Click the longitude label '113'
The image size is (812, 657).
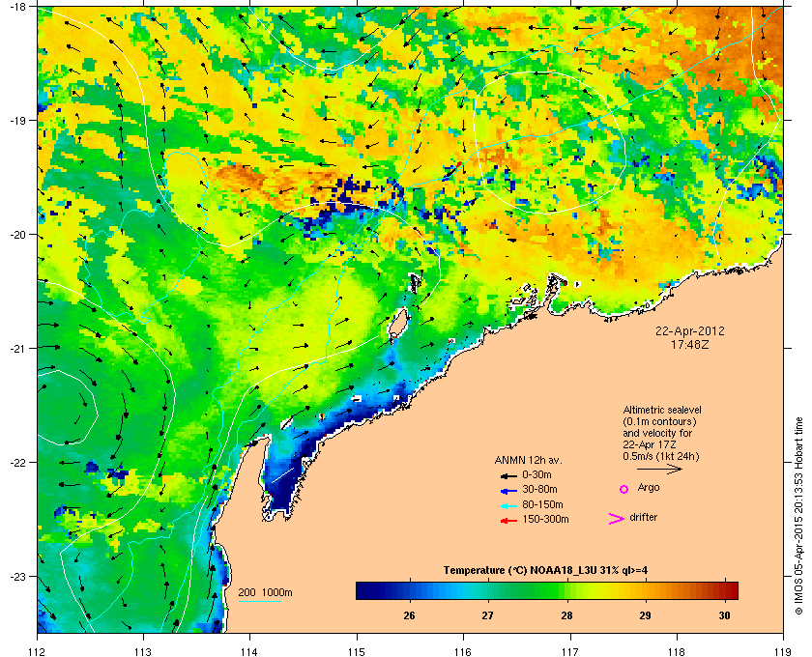143,652
